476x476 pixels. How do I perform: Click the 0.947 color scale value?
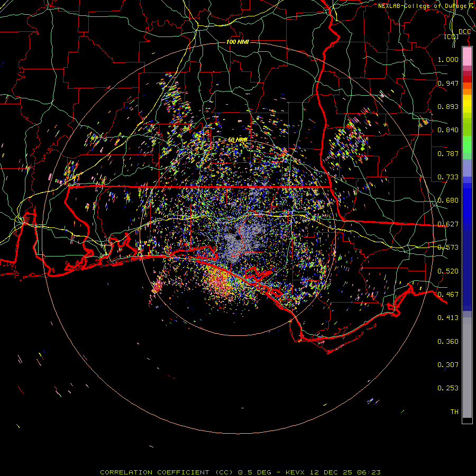coord(448,83)
